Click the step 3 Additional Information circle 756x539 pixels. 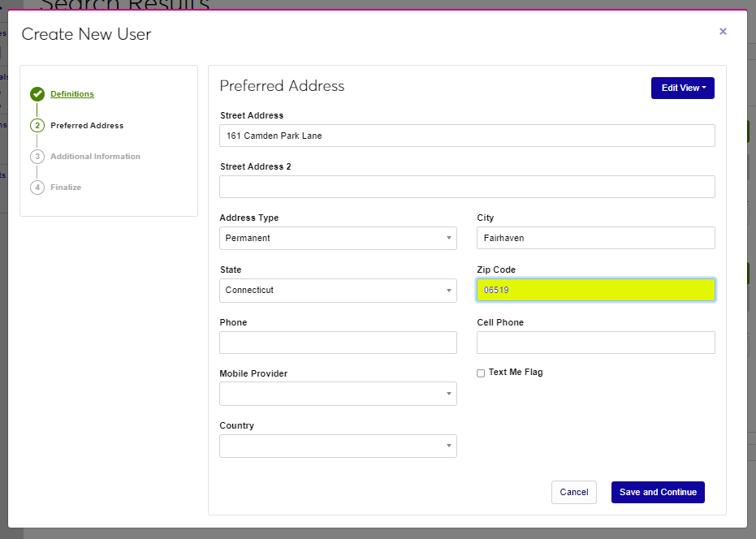pyautogui.click(x=37, y=157)
